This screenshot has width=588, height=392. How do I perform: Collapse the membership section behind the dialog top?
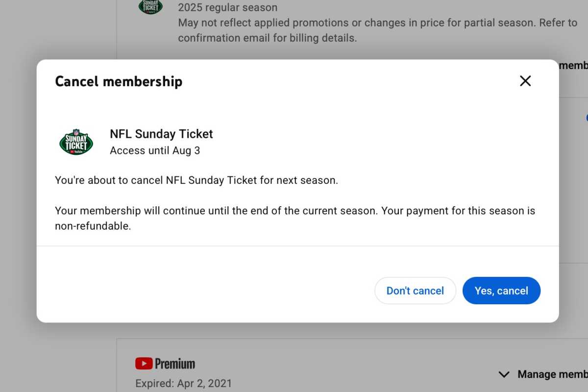[573, 65]
